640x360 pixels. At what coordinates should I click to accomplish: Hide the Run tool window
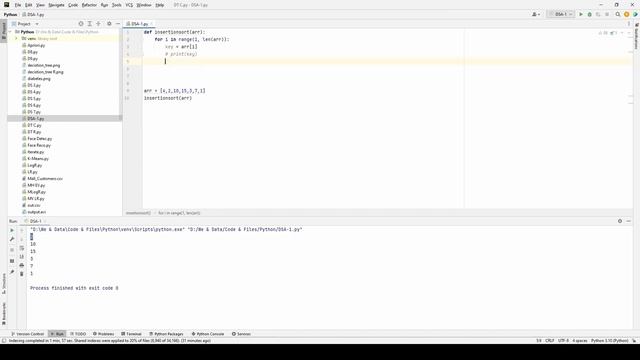pos(629,221)
